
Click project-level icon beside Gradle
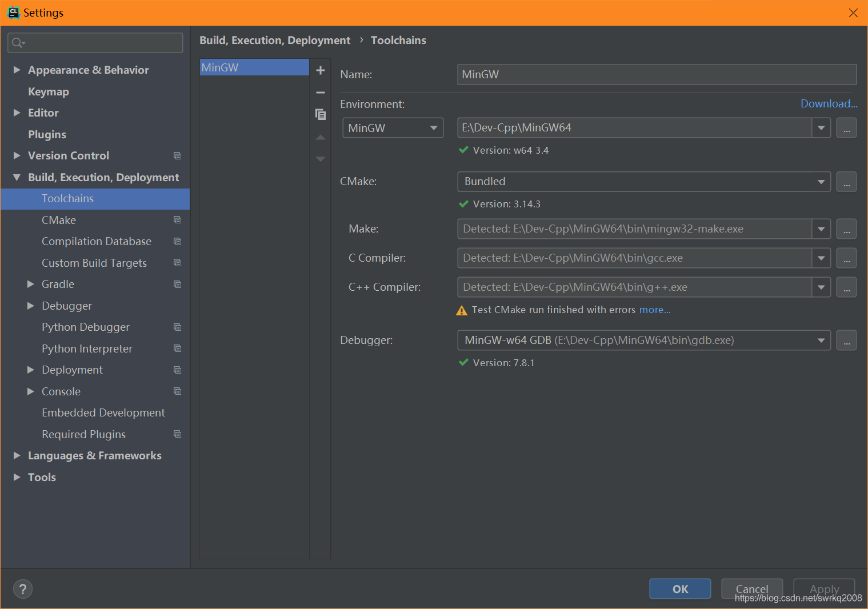click(178, 285)
